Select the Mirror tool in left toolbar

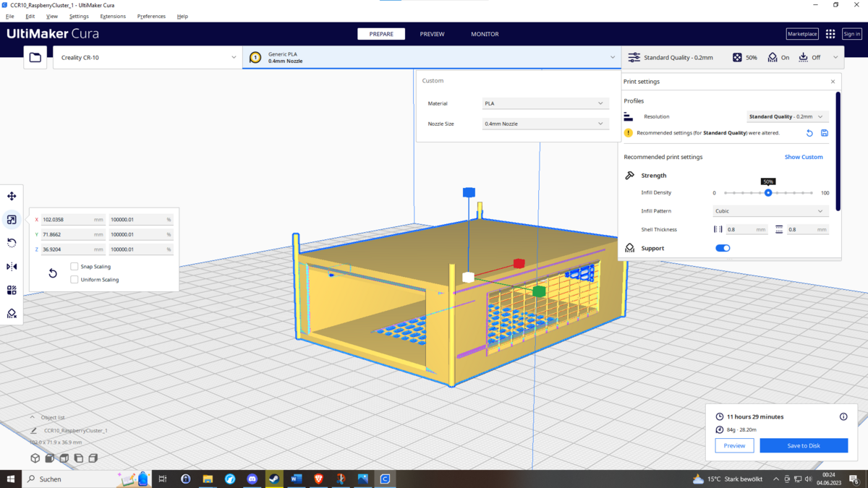pyautogui.click(x=12, y=267)
